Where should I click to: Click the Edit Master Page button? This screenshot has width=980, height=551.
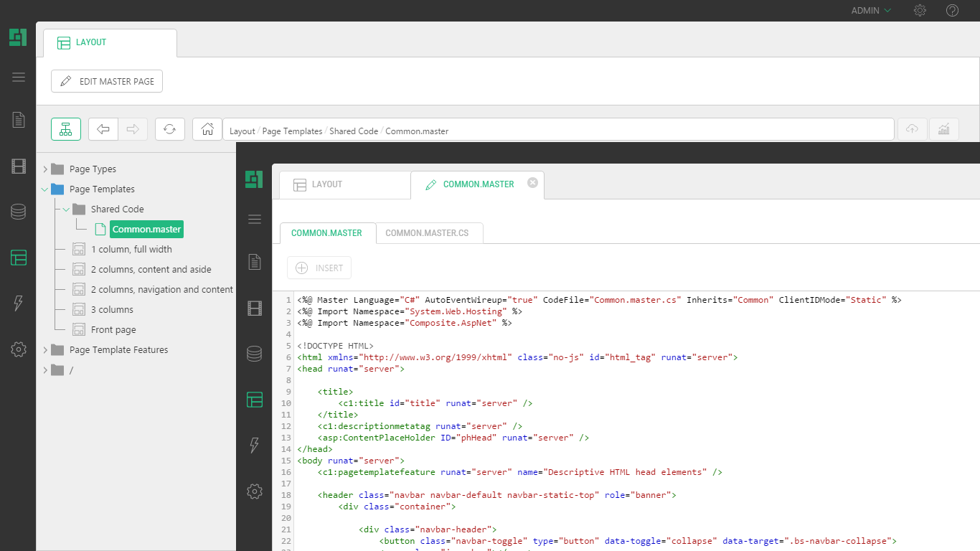pyautogui.click(x=107, y=81)
